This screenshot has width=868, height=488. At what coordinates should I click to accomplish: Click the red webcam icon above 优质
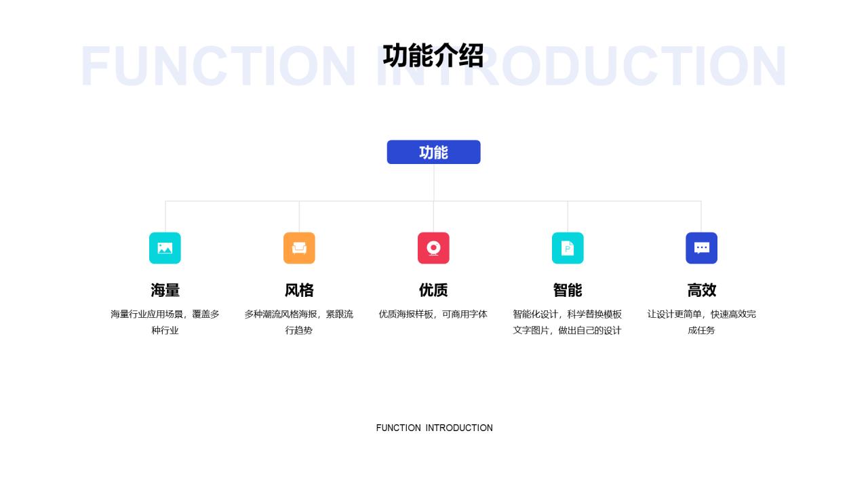pyautogui.click(x=433, y=248)
